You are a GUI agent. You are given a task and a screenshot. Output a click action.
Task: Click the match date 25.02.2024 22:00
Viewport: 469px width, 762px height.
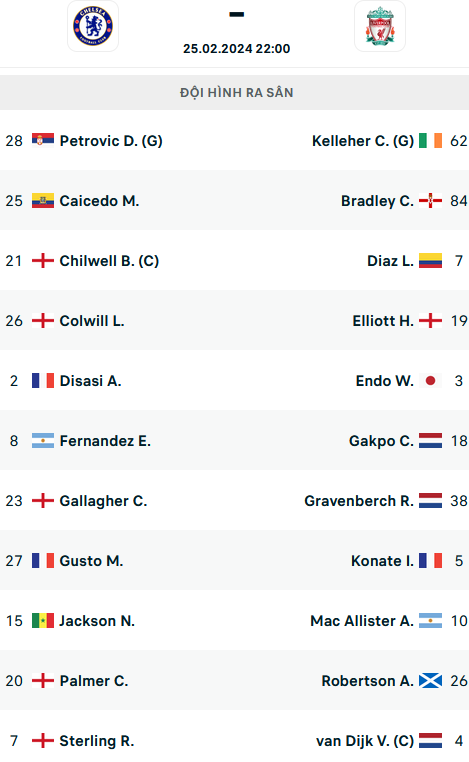coord(237,49)
